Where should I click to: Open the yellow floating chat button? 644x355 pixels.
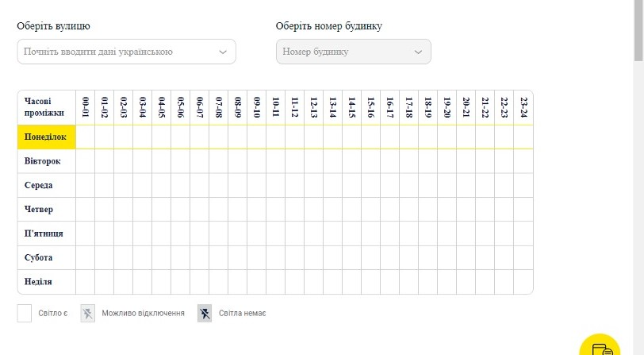click(x=602, y=348)
